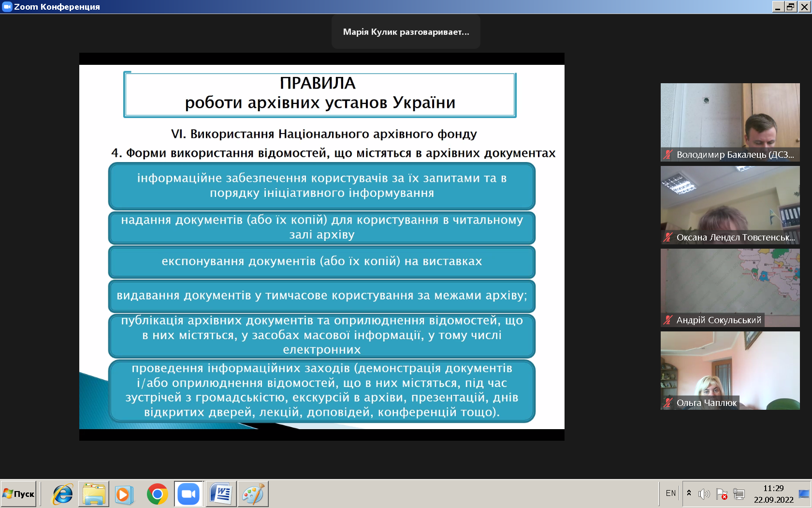The height and width of the screenshot is (508, 812).
Task: Click the show desktop icon in tray
Action: 804,494
